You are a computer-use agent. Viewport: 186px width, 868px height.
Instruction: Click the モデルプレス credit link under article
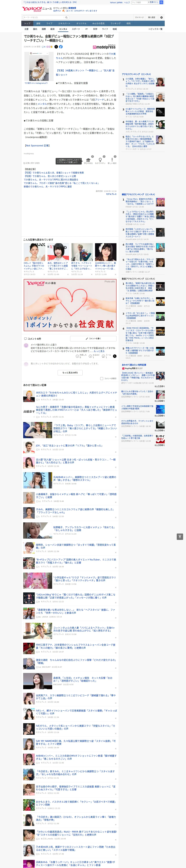pyautogui.click(x=111, y=194)
